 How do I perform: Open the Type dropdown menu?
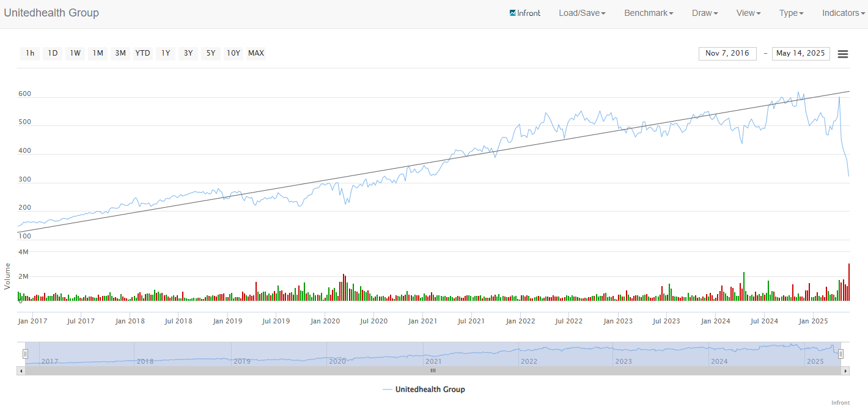tap(792, 13)
